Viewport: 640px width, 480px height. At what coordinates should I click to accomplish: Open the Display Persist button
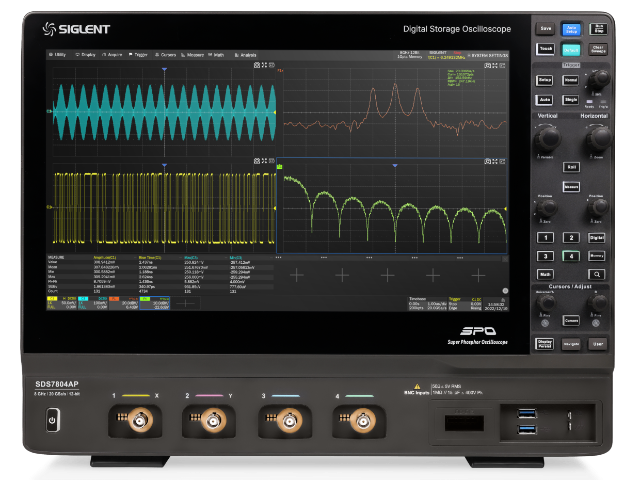(x=545, y=344)
